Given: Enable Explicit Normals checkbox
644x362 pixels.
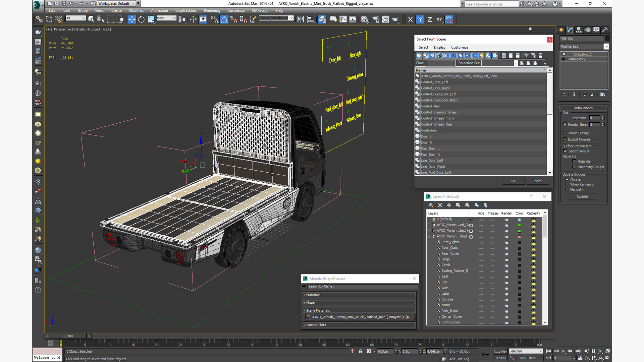Looking at the screenshot, I should click(x=565, y=139).
